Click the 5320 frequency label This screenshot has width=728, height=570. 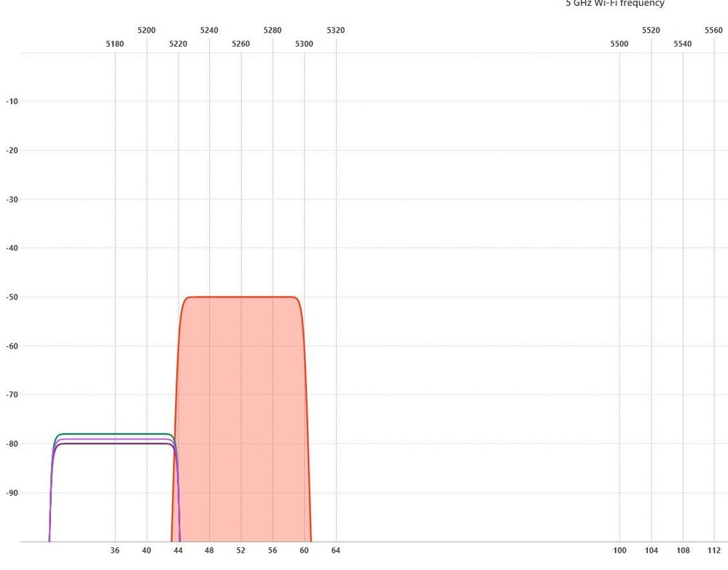(336, 30)
